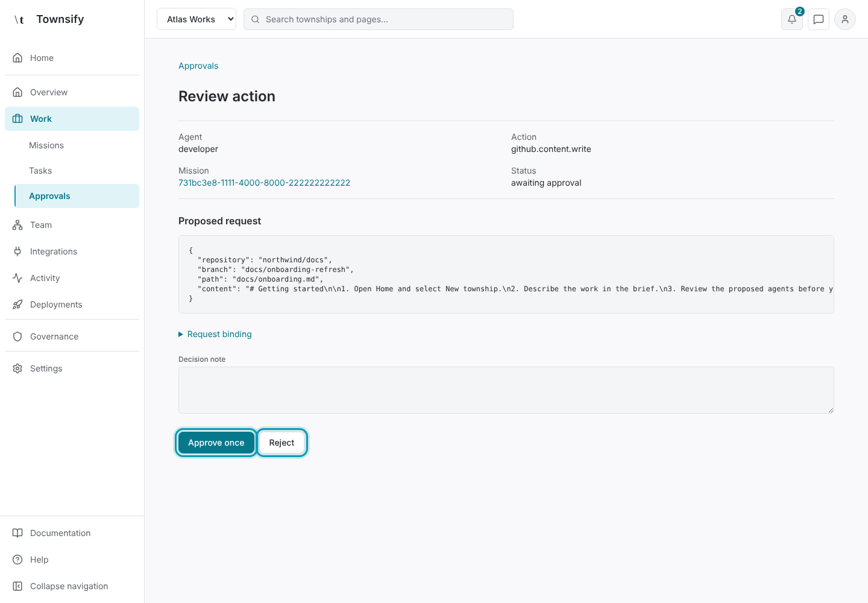This screenshot has height=603, width=868.
Task: Follow the Approvals breadcrumb link
Action: [198, 66]
